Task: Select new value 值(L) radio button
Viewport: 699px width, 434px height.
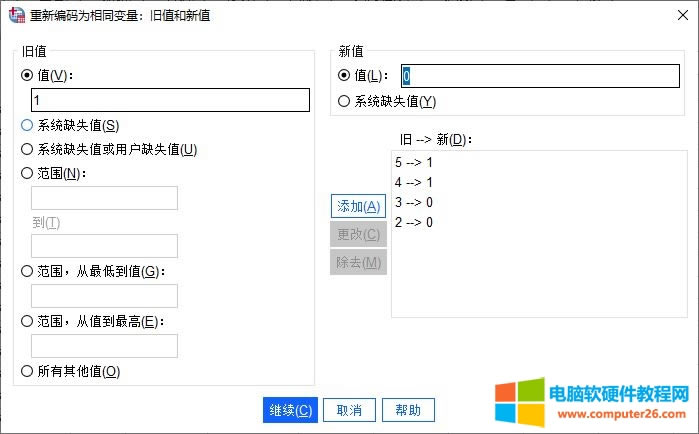Action: (x=345, y=75)
